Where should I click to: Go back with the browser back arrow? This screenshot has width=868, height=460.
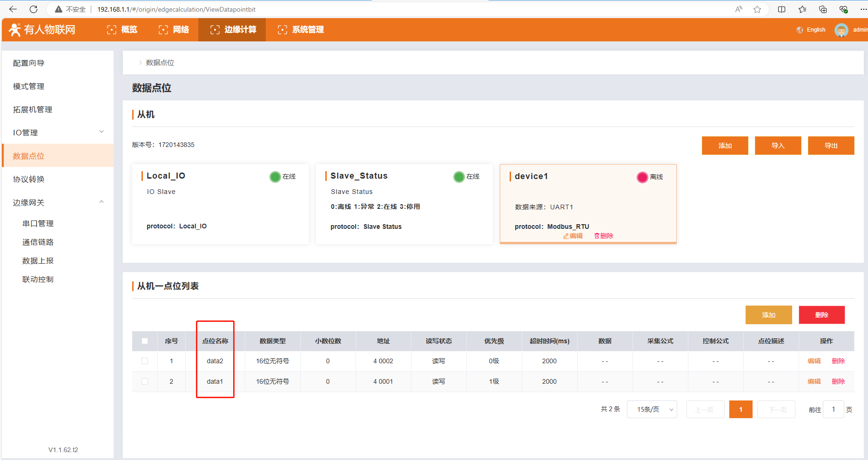coord(13,9)
